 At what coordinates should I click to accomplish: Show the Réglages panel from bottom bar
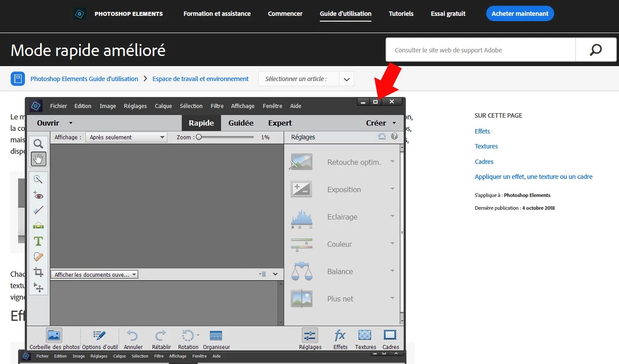[310, 338]
